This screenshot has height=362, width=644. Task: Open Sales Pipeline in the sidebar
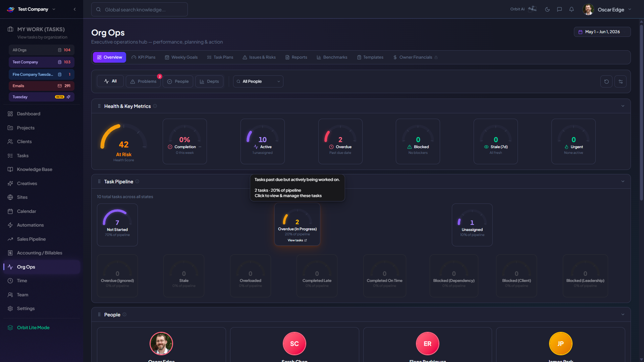point(42,239)
